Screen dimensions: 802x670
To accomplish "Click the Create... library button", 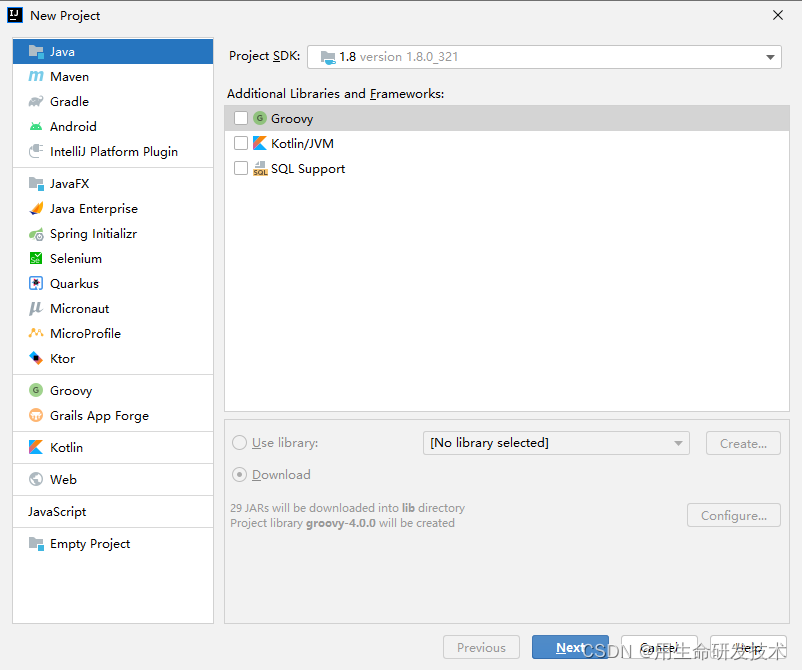I will click(743, 443).
